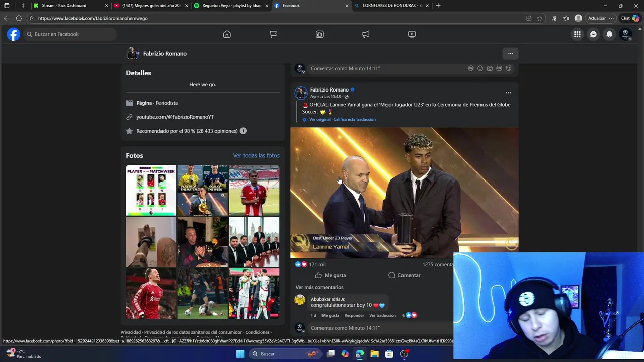Focus the Buscar en Facebook search box
The height and width of the screenshot is (362, 644).
click(69, 34)
